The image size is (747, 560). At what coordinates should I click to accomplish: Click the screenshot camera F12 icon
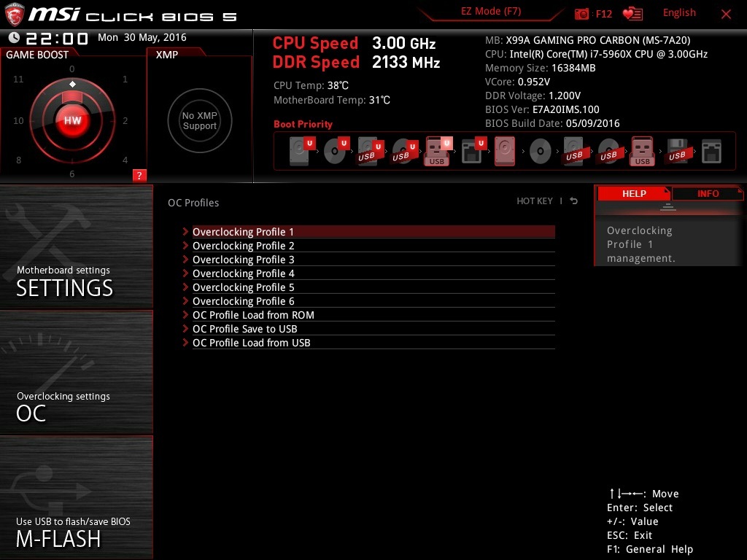(581, 14)
